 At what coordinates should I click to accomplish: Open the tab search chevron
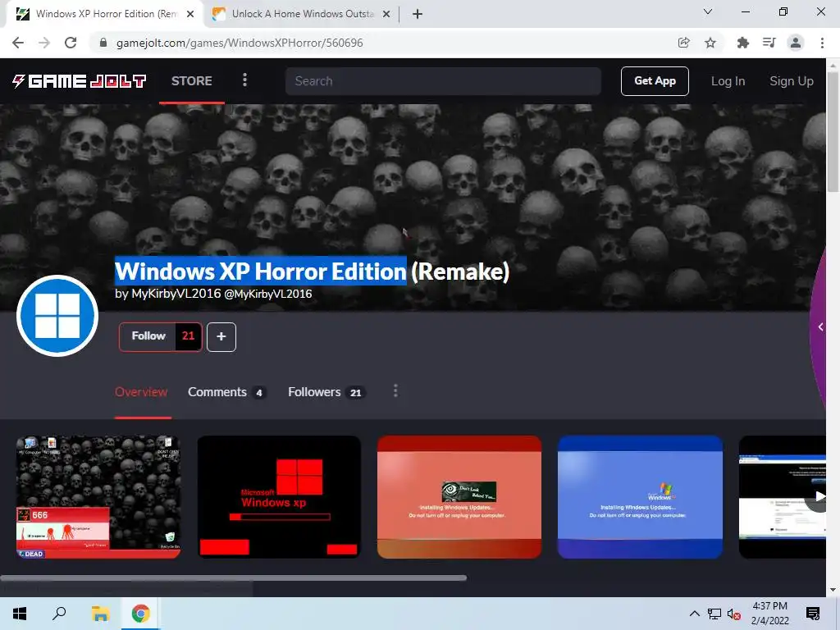tap(708, 11)
